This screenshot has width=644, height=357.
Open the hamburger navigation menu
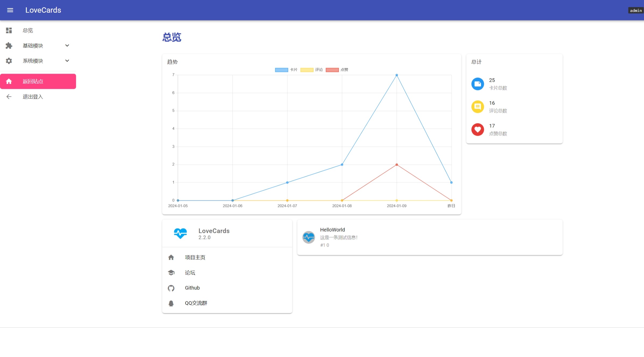10,10
